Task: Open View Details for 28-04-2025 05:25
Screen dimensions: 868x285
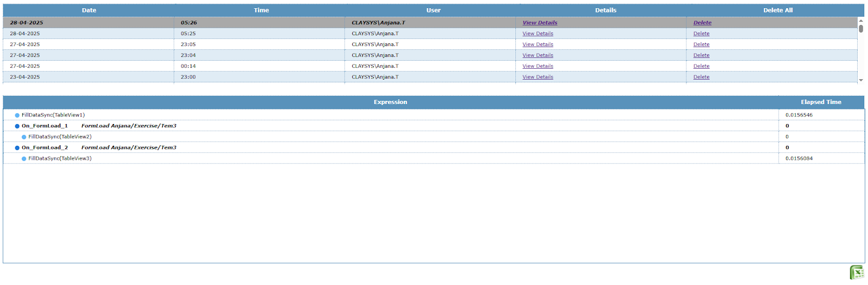Action: point(538,34)
